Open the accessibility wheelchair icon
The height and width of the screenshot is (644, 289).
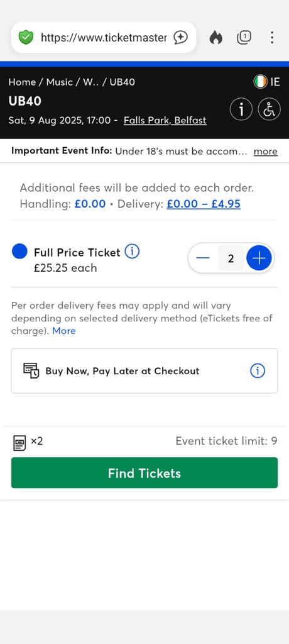point(270,109)
